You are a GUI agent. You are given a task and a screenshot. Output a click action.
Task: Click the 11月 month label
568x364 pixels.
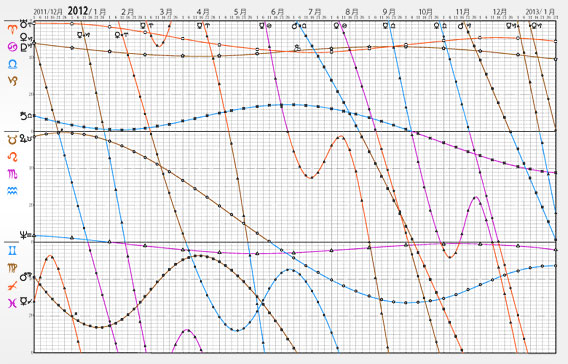point(463,12)
